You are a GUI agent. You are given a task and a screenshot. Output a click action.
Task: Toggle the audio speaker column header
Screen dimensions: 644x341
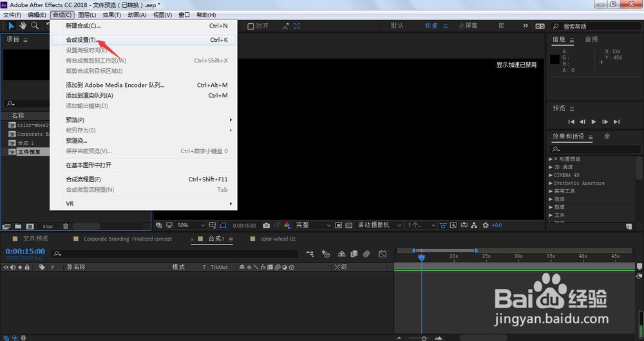(x=13, y=267)
